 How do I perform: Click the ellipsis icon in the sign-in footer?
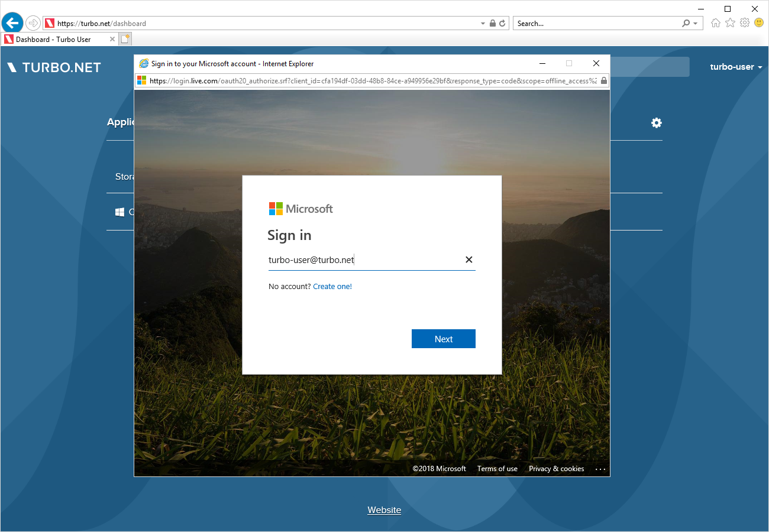[600, 469]
